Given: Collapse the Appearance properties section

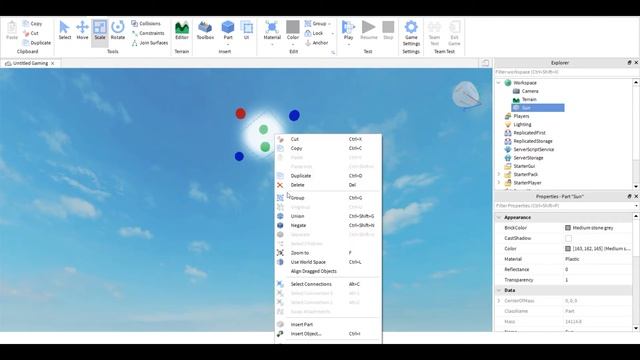Looking at the screenshot, I should click(499, 218).
